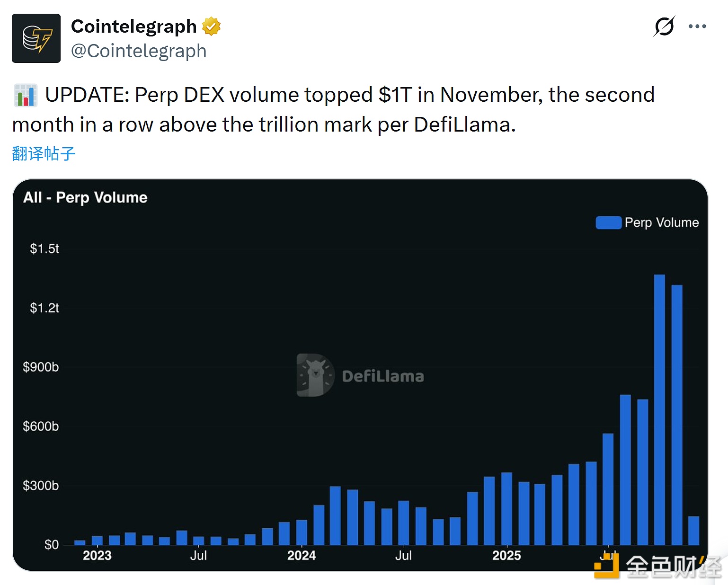
Task: Click the 2023 x-axis label
Action: [97, 556]
